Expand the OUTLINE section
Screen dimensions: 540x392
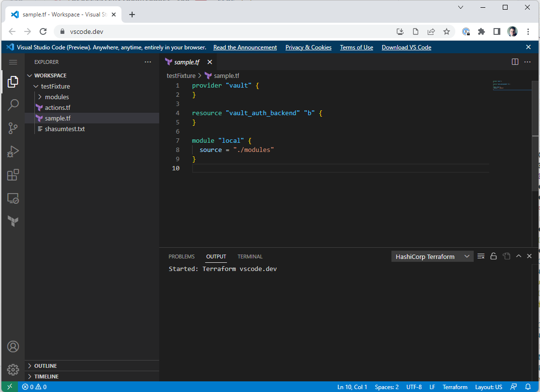(x=92, y=366)
